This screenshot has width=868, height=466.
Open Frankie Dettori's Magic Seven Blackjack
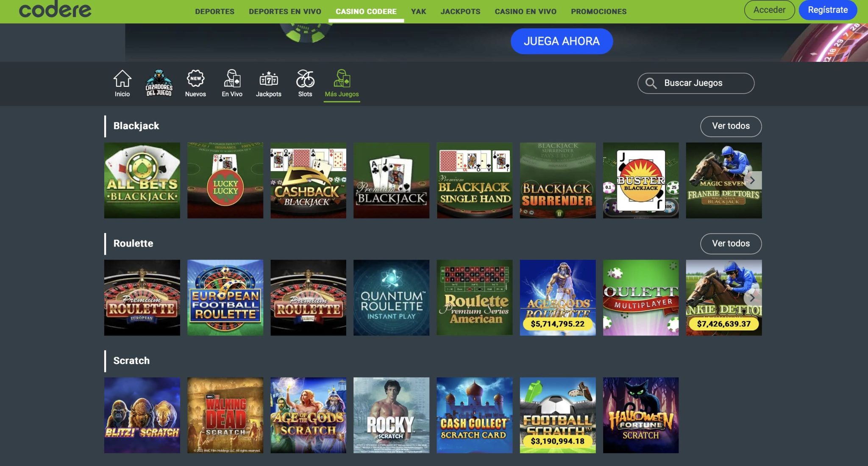click(x=724, y=180)
